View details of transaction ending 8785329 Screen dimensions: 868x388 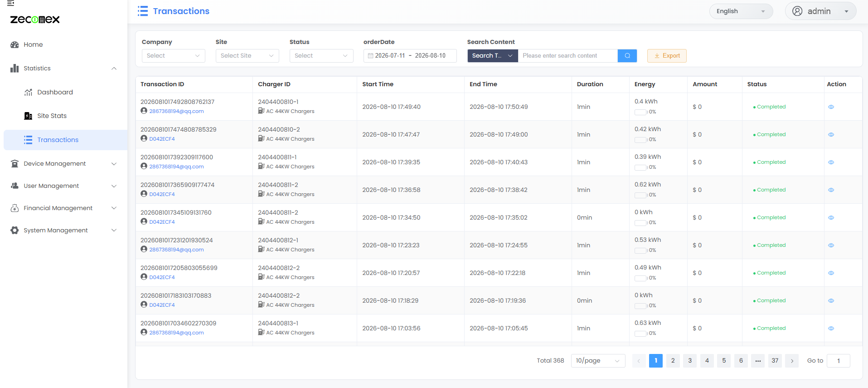tap(831, 135)
